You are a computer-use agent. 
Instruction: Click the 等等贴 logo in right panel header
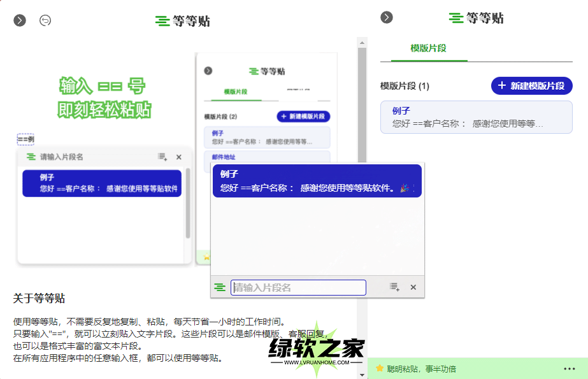tap(477, 18)
